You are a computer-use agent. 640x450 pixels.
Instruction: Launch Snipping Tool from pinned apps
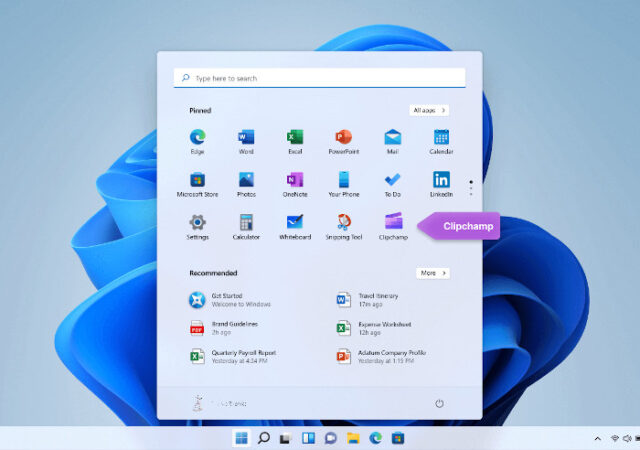(344, 222)
